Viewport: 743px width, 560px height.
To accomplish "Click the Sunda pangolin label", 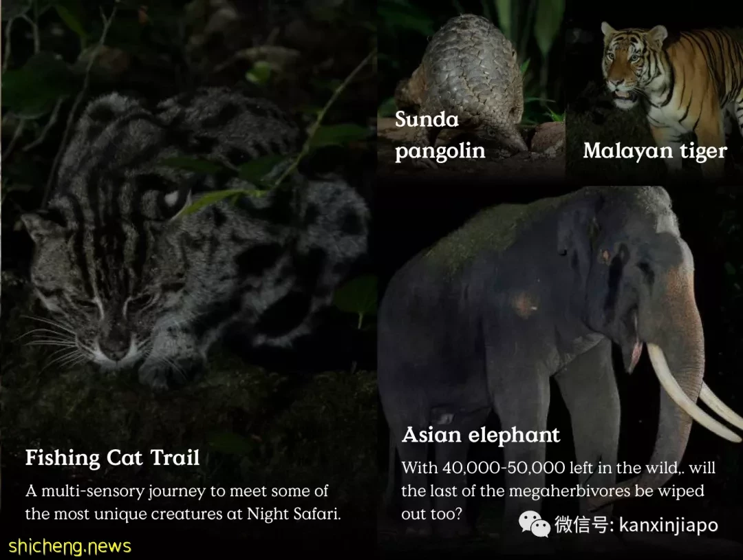I will click(x=440, y=135).
